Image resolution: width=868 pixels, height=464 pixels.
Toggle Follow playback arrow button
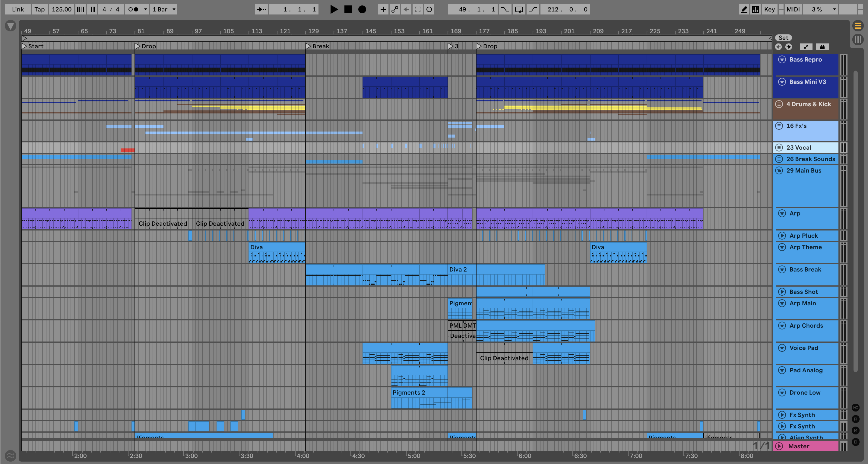click(x=261, y=9)
